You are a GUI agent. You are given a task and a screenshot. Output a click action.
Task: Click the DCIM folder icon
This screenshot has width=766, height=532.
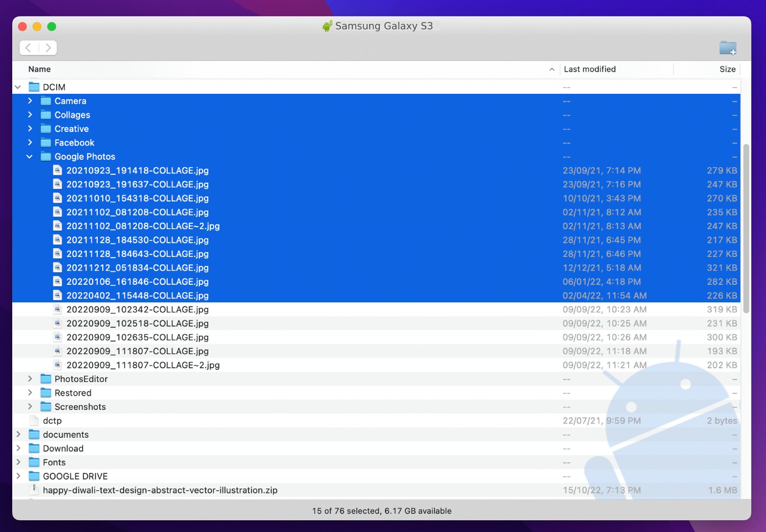(34, 87)
